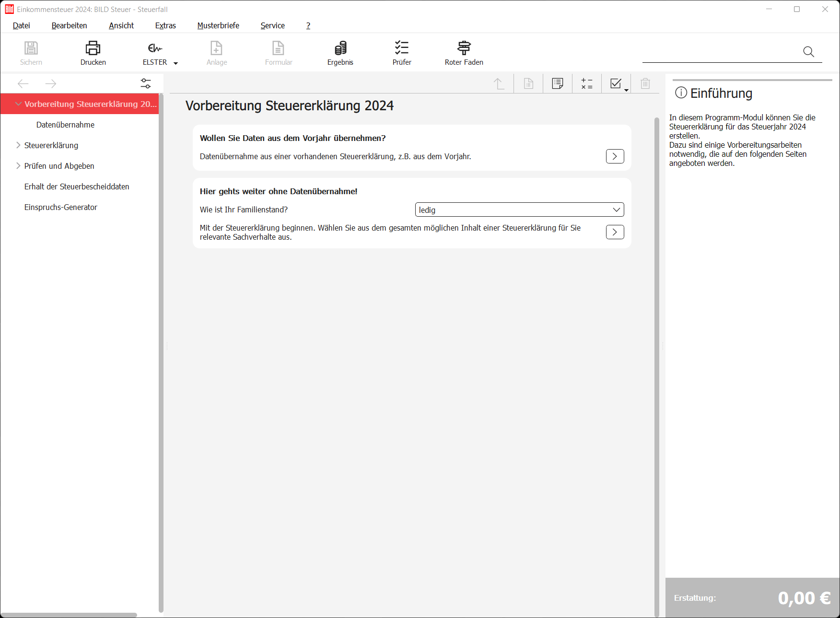This screenshot has height=618, width=840.
Task: Click the BILD app logo icon
Action: (x=9, y=9)
